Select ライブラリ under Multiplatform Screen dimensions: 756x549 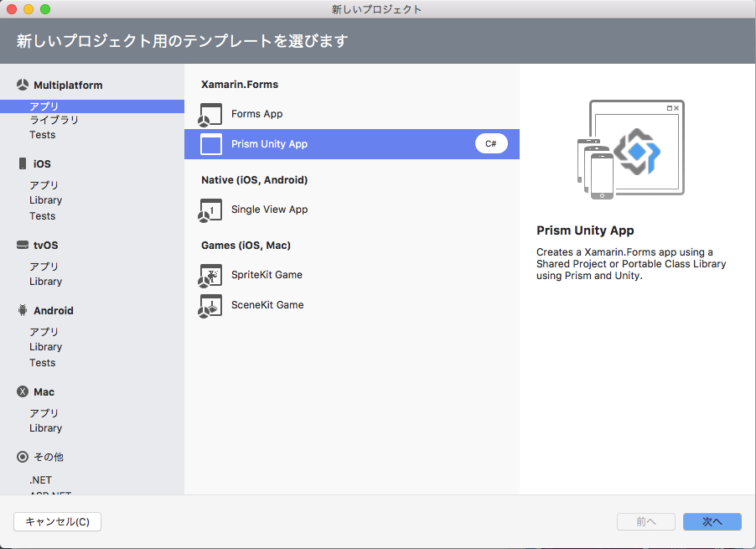pyautogui.click(x=54, y=120)
